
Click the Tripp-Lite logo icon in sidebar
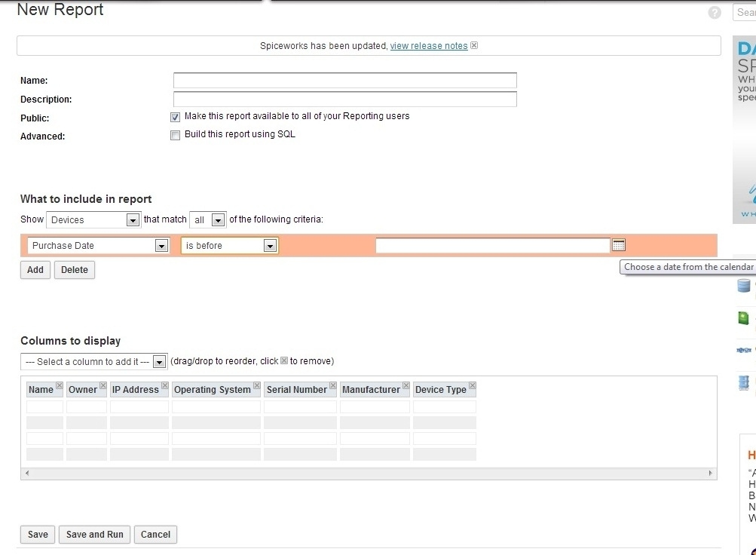point(742,350)
